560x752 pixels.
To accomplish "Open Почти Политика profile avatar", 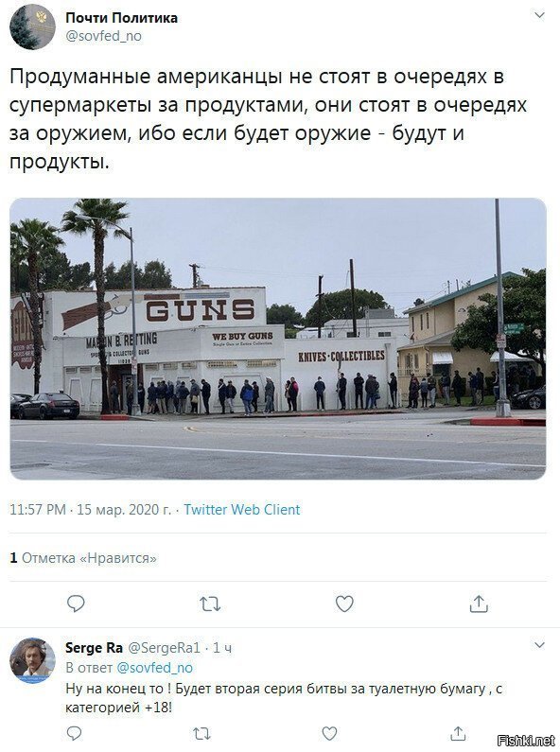I will pos(32,26).
